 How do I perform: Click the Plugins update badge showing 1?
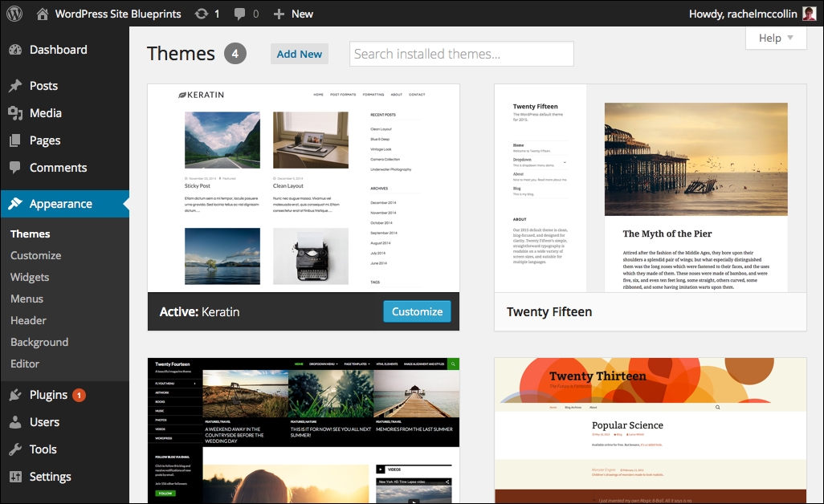coord(79,395)
